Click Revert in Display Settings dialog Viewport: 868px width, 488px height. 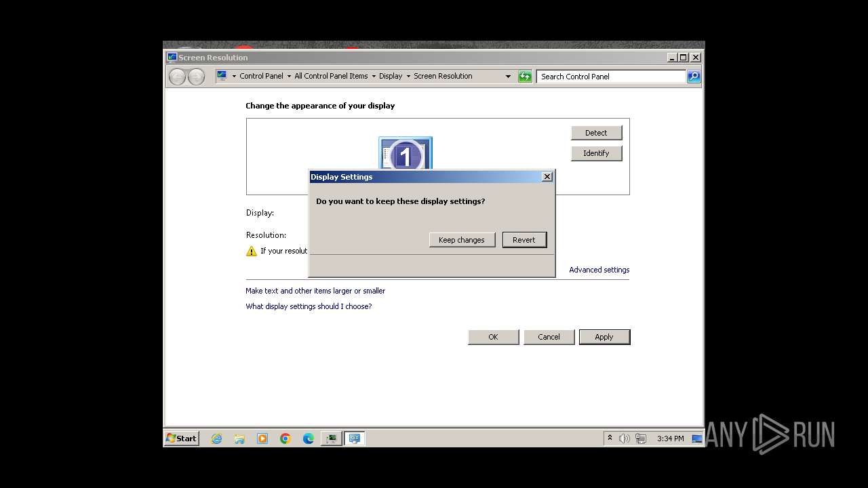click(524, 240)
